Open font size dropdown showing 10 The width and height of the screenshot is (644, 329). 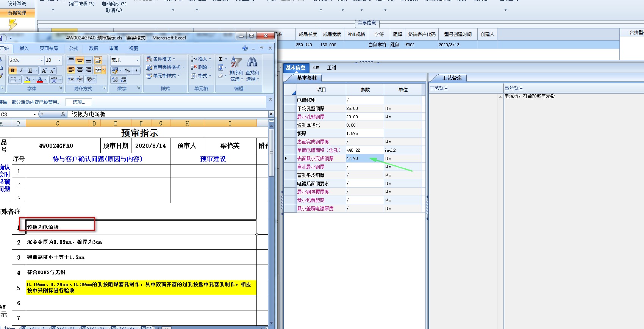59,60
